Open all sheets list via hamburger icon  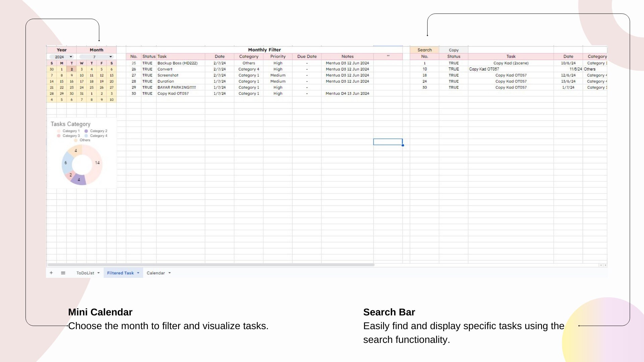pyautogui.click(x=63, y=273)
